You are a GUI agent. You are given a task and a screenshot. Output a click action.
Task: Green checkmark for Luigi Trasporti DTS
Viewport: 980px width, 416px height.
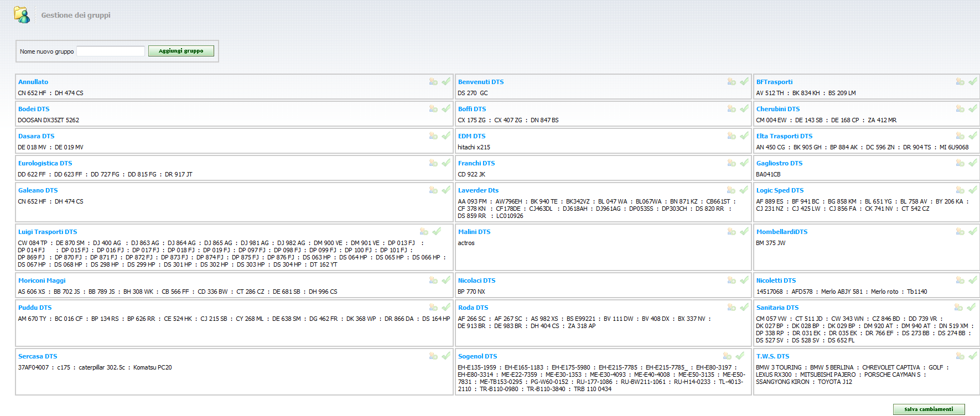point(437,231)
